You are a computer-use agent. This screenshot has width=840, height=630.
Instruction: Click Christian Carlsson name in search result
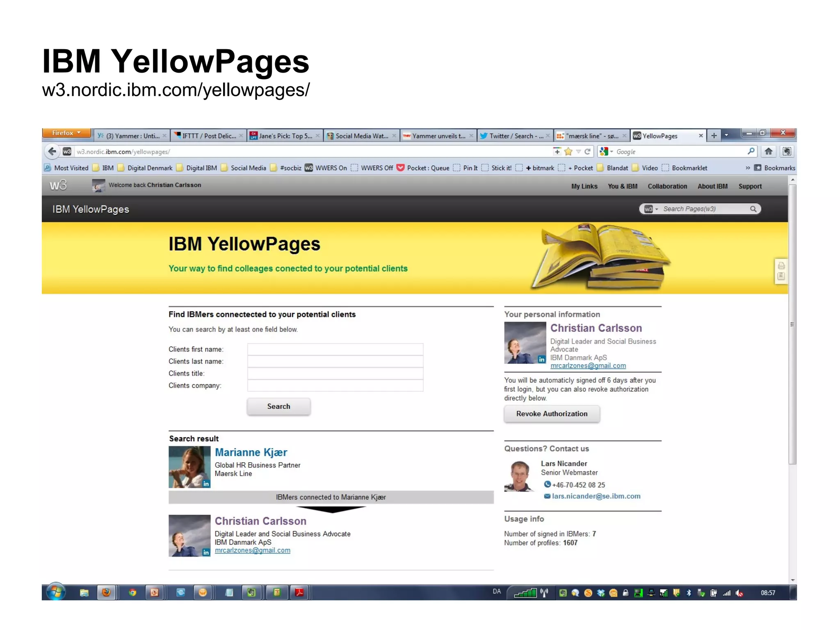(x=260, y=521)
